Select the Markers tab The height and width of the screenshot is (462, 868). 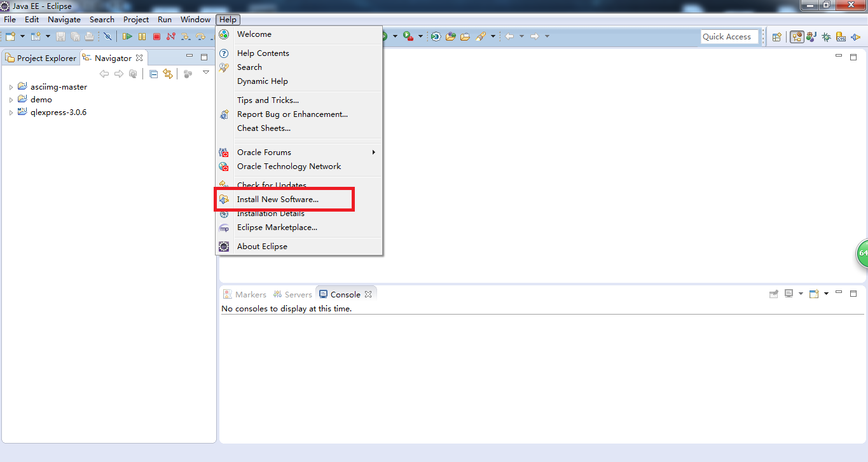pyautogui.click(x=245, y=294)
